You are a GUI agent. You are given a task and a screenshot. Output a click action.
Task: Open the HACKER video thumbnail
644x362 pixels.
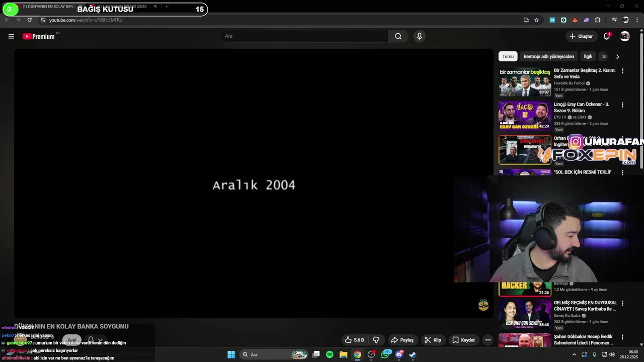(525, 289)
